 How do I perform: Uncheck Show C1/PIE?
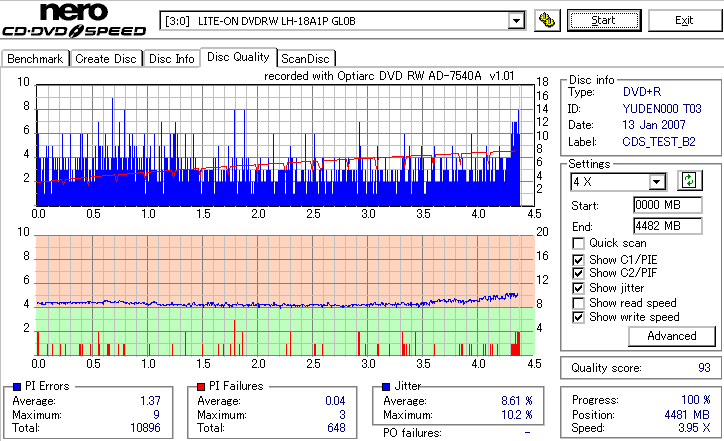coord(578,260)
